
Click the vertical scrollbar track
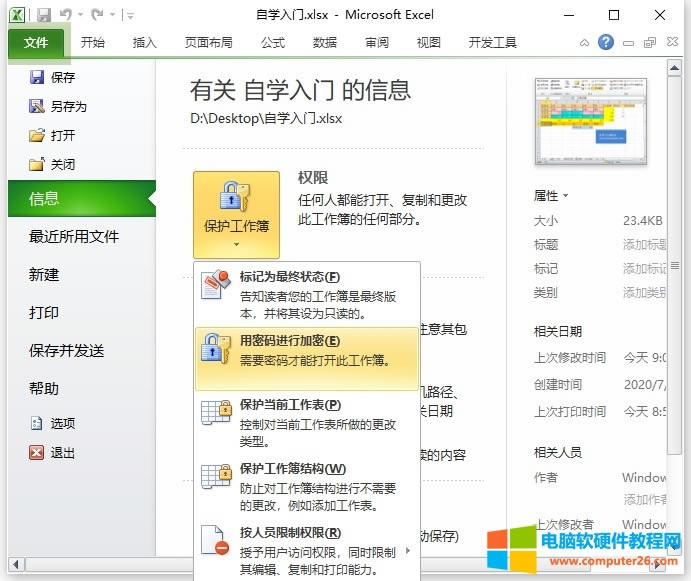click(x=674, y=498)
